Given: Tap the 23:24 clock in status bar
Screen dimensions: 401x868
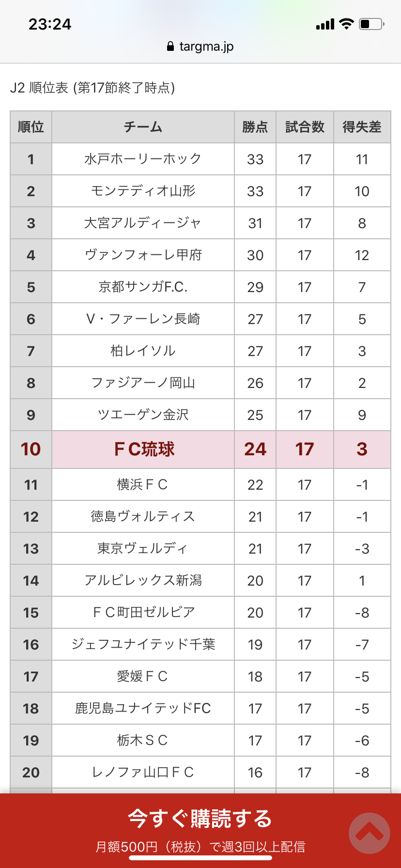Looking at the screenshot, I should tap(50, 24).
